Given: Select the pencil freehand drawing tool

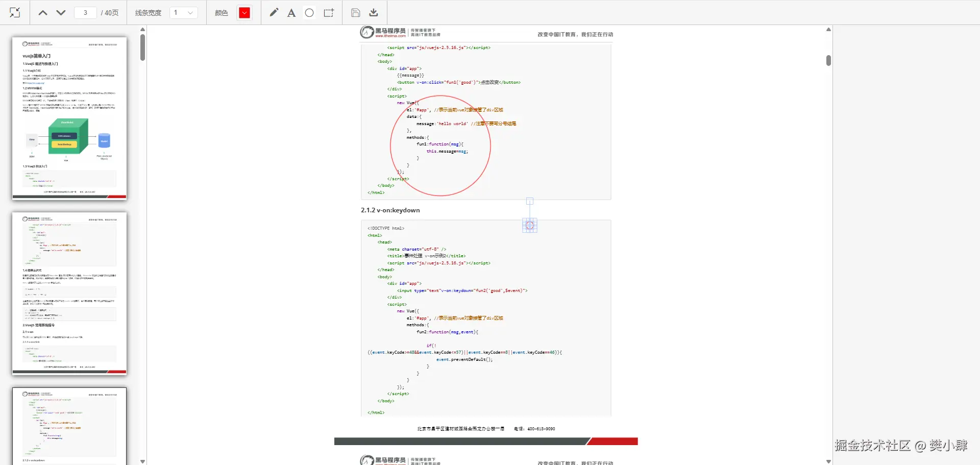Looking at the screenshot, I should pos(274,13).
